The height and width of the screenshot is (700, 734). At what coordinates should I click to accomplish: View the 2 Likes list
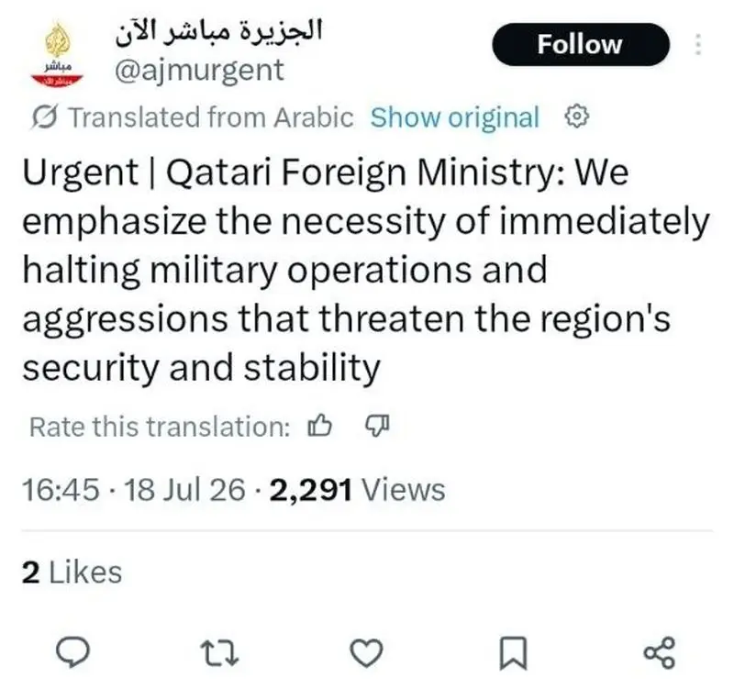tap(72, 572)
